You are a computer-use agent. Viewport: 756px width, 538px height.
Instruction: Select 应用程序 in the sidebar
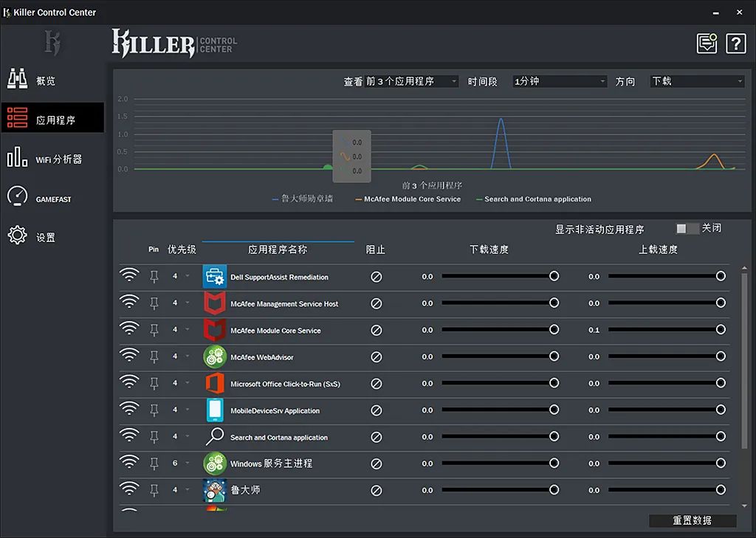(x=52, y=117)
